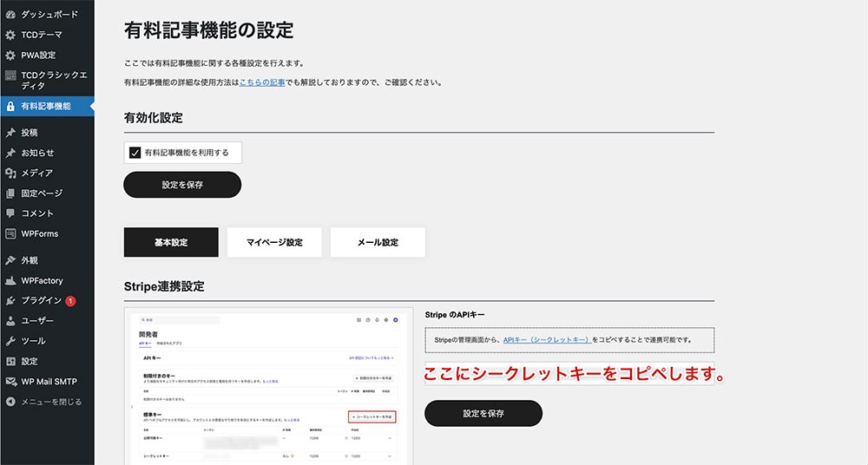Click メニューを閉じる to collapse sidebar

(51, 402)
